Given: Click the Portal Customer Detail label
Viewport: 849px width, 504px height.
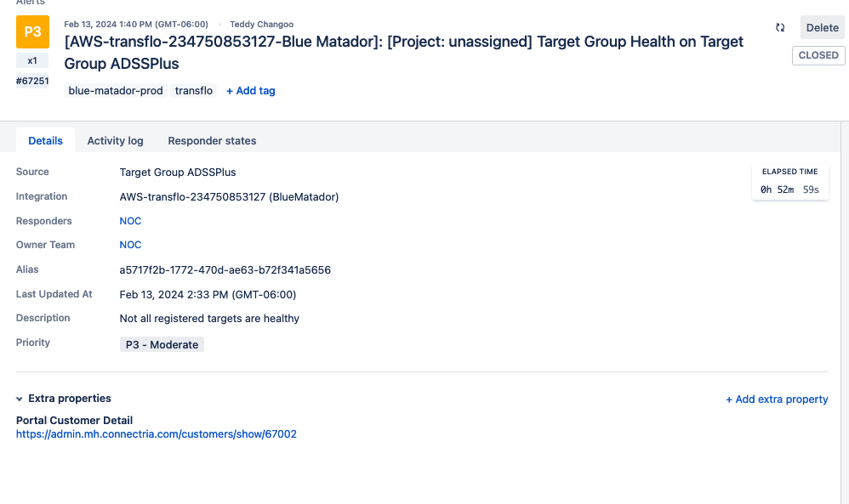Looking at the screenshot, I should [x=74, y=420].
